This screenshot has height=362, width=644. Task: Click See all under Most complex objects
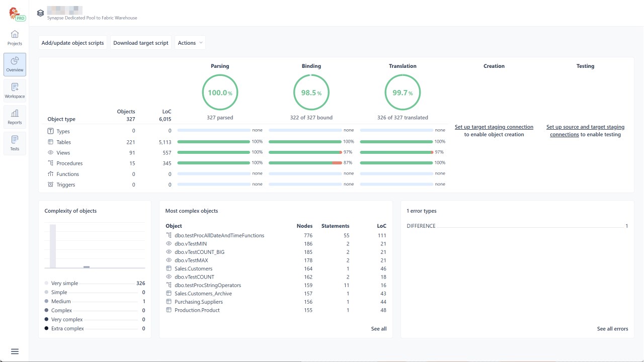point(379,329)
